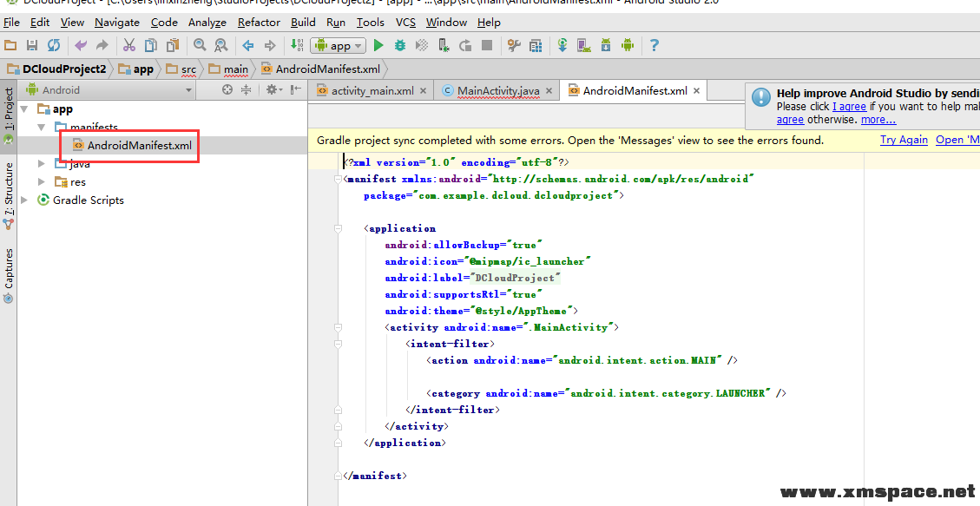
Task: Open Find with the magnifier icon
Action: 200,46
